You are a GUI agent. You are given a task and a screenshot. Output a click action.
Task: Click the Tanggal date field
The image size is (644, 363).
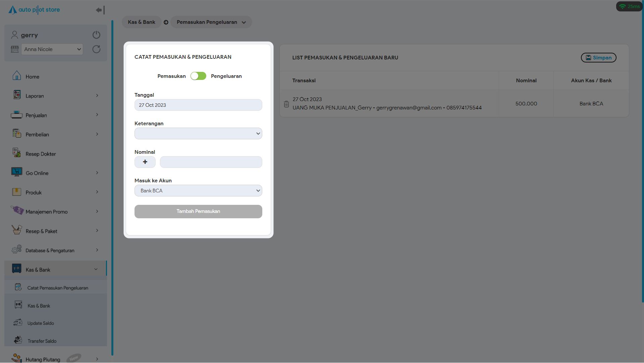[x=198, y=105]
